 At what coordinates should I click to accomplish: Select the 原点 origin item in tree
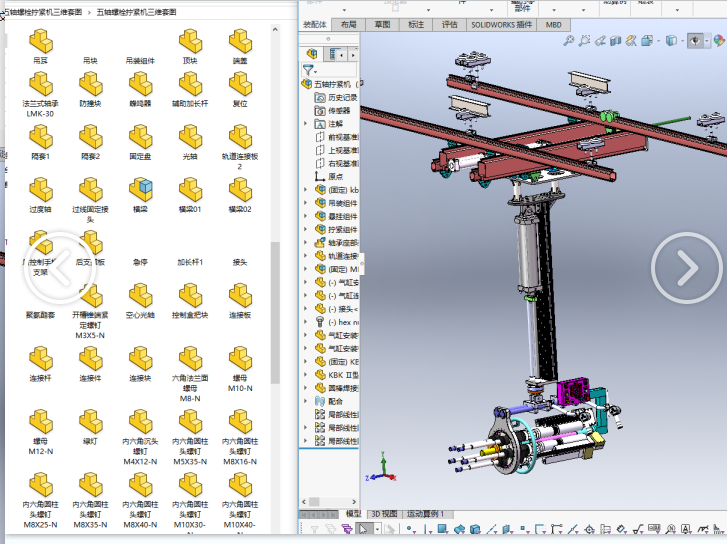[x=335, y=176]
